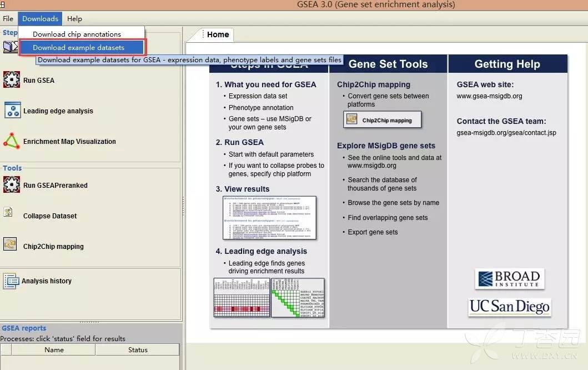Click the 'Gene Set Tools' column header
The image size is (588, 370).
point(388,64)
